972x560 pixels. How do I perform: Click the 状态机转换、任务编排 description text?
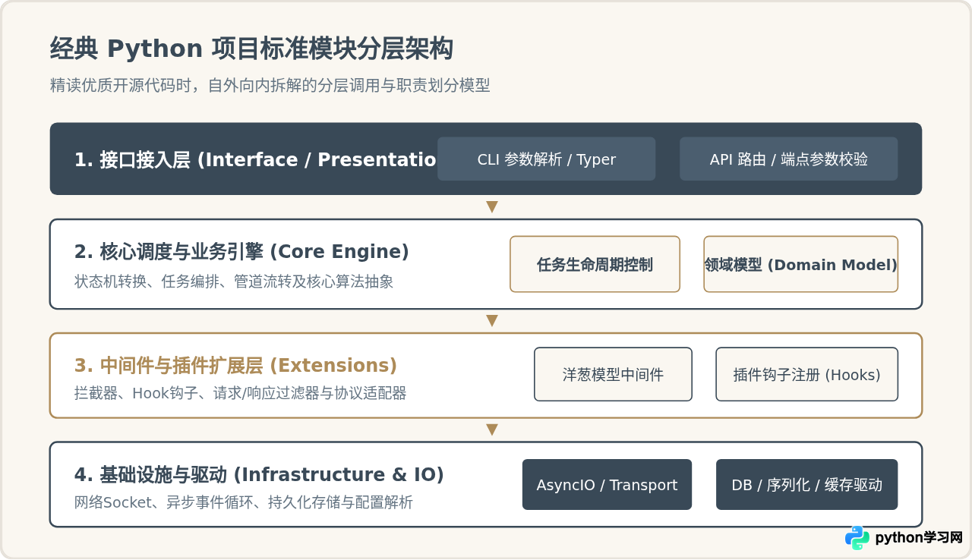coord(234,282)
